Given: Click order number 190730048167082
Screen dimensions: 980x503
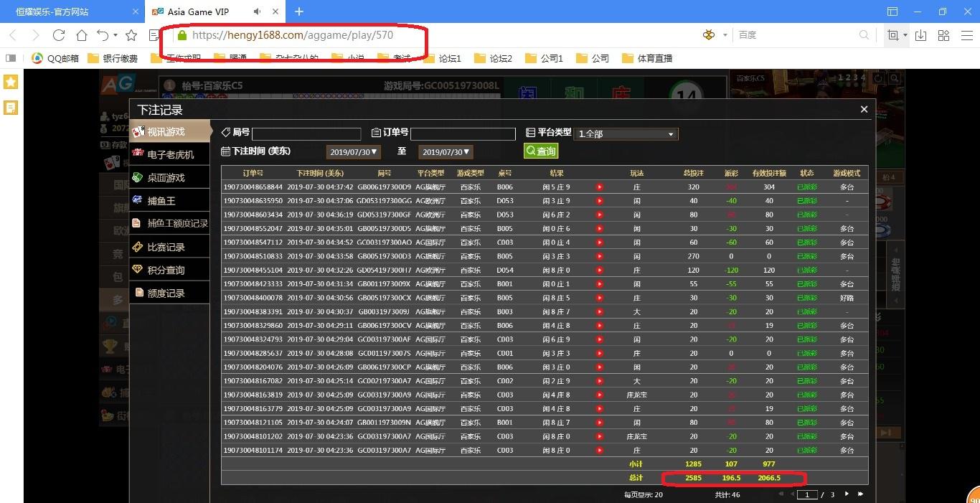Looking at the screenshot, I should click(253, 381).
